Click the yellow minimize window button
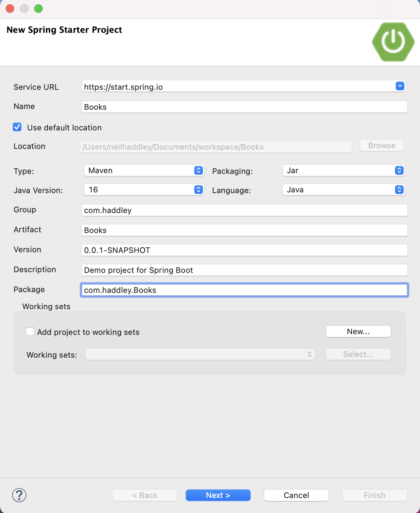This screenshot has height=513, width=420. 24,9
